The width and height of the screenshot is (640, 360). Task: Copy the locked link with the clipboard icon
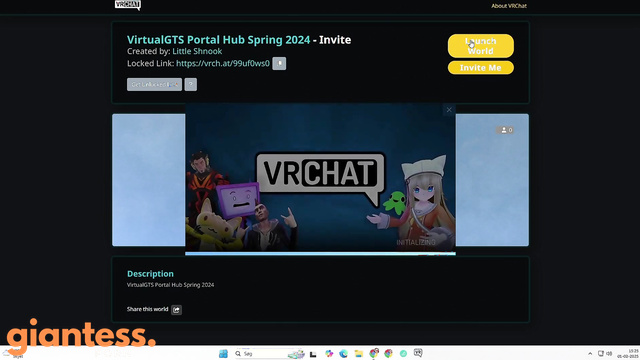[x=279, y=63]
